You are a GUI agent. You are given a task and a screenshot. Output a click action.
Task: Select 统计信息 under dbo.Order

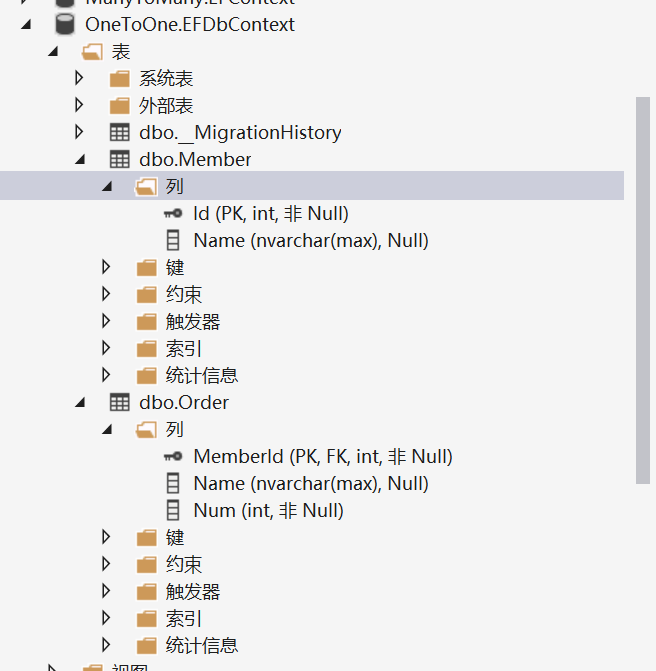point(202,645)
